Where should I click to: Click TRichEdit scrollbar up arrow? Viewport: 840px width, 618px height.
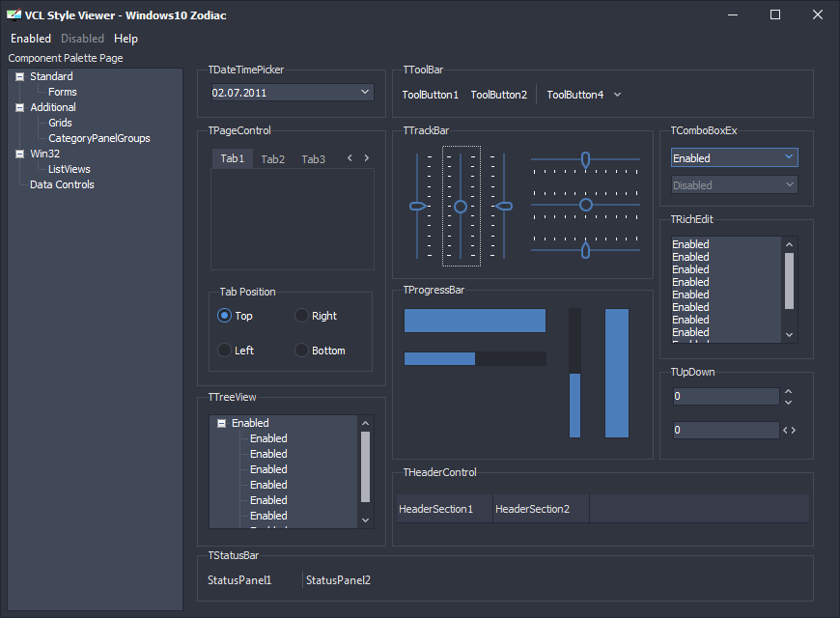[789, 244]
